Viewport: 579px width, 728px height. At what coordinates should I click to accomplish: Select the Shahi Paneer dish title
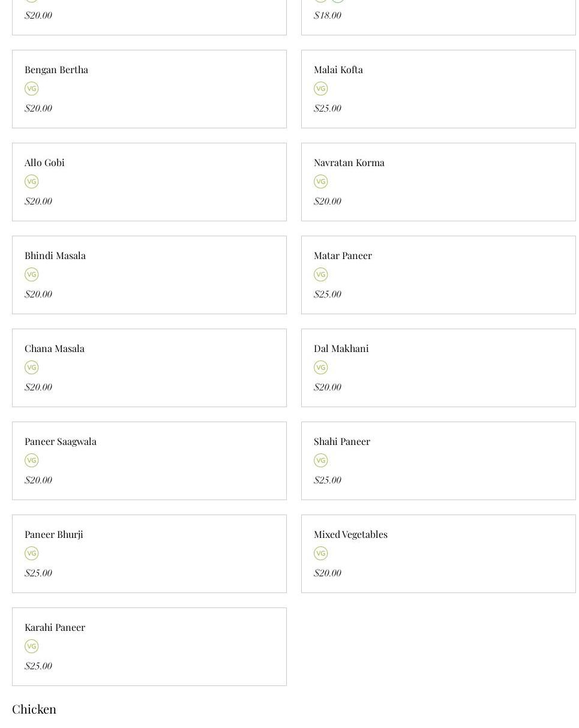pyautogui.click(x=342, y=441)
